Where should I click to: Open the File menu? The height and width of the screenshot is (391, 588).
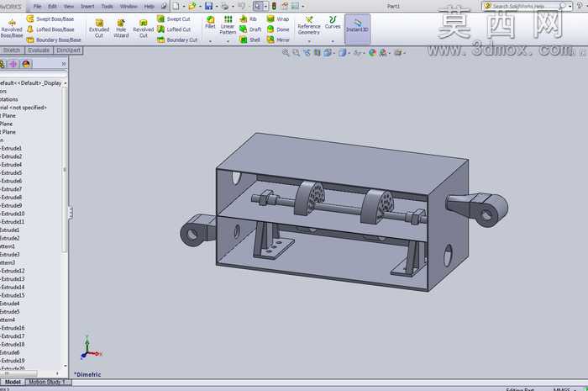[38, 7]
